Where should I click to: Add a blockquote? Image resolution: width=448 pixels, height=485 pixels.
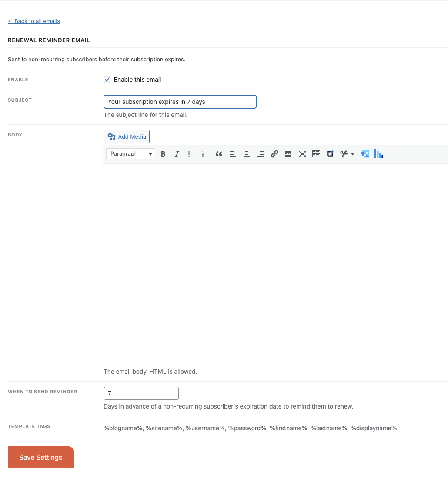(219, 154)
